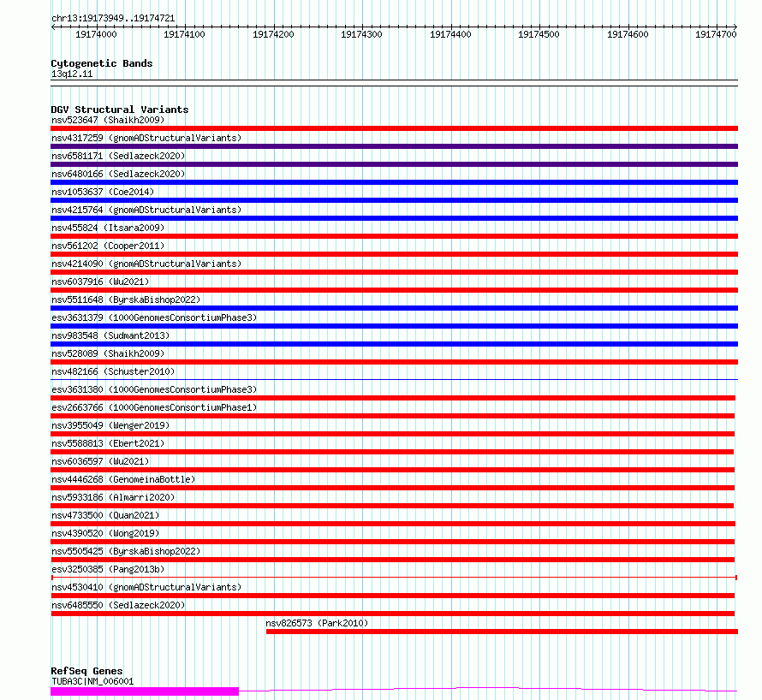Click the esv3250385 (Pang2013b) label
762x700 pixels.
point(108,569)
